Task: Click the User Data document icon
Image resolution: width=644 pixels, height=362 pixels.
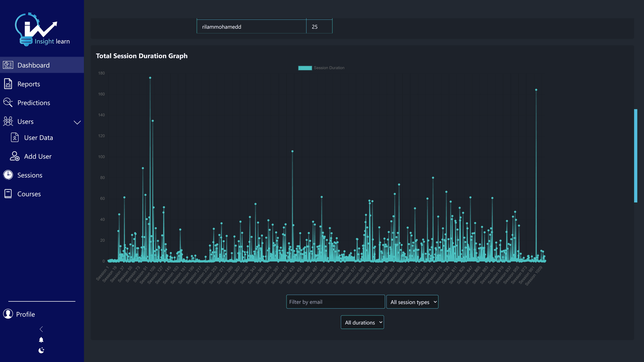Action: coord(15,137)
